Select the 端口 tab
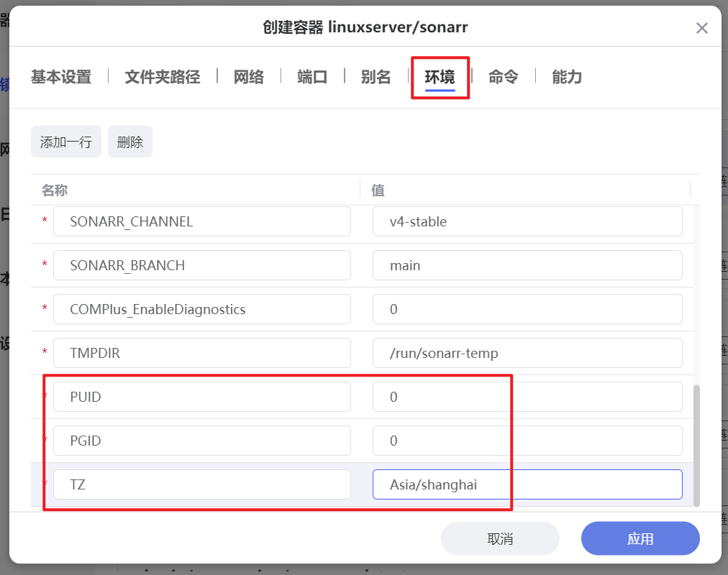Screen dimensions: 728x575 (x=312, y=76)
